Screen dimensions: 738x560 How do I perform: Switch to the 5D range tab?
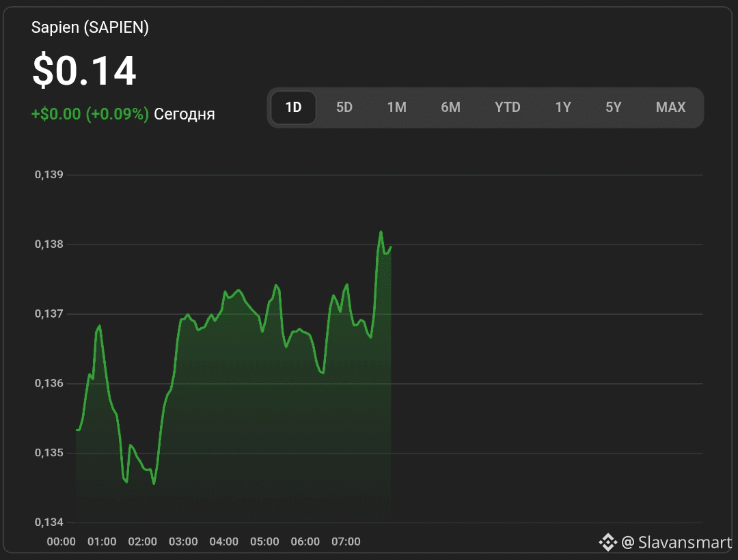click(344, 107)
